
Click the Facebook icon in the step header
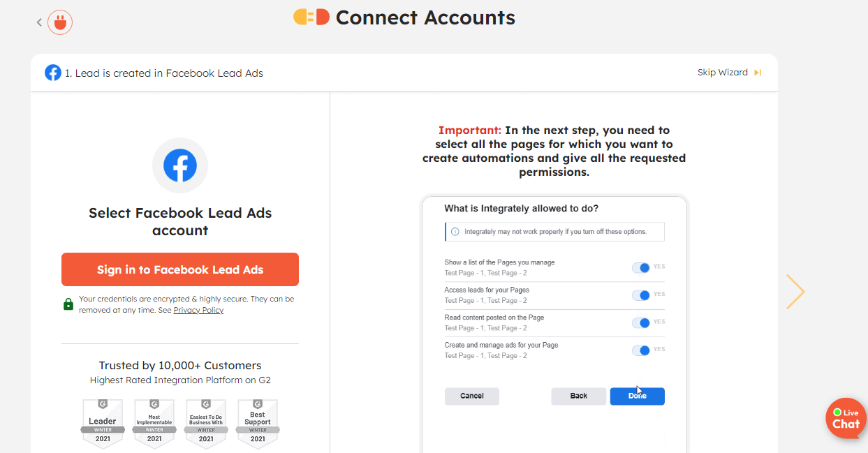tap(52, 72)
